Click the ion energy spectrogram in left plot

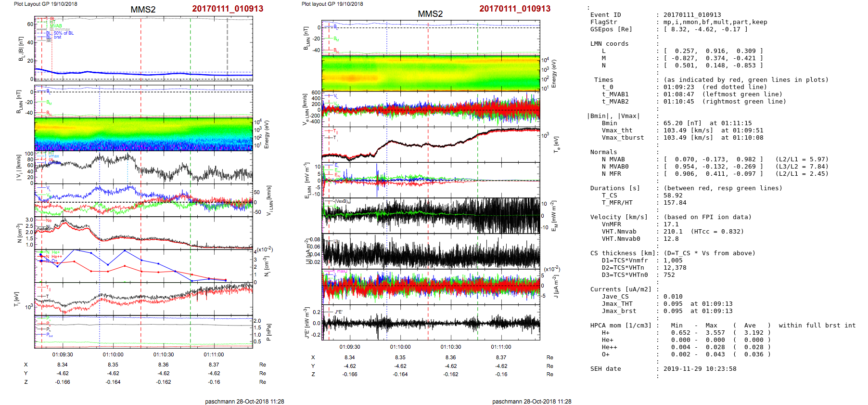click(x=143, y=134)
